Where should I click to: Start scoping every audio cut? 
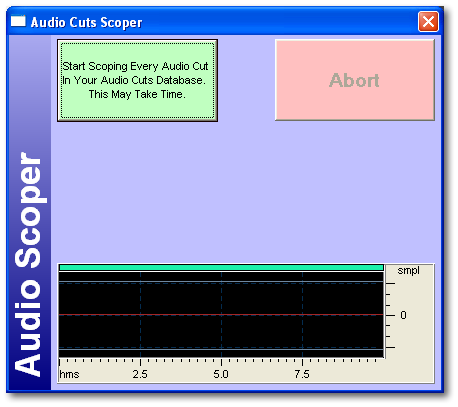pos(137,80)
